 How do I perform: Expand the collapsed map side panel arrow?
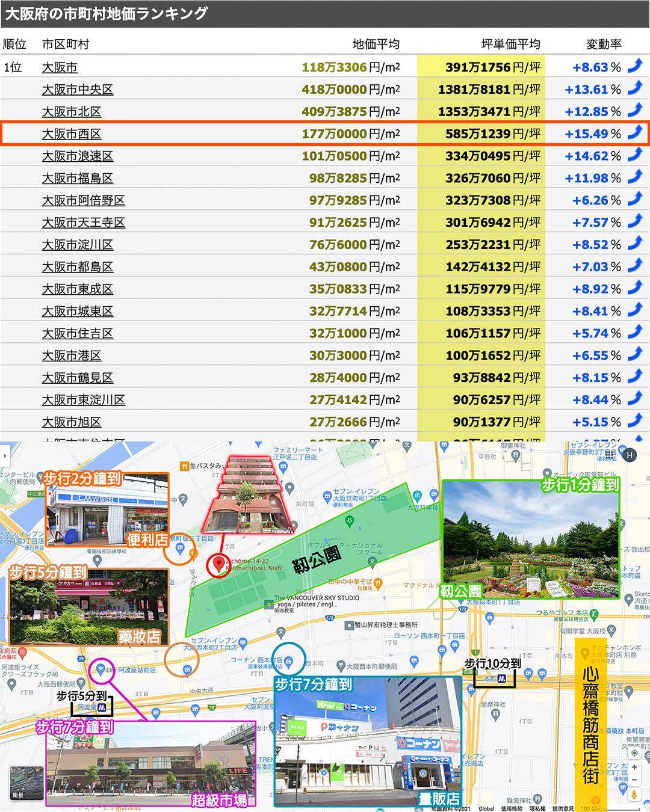click(5, 456)
